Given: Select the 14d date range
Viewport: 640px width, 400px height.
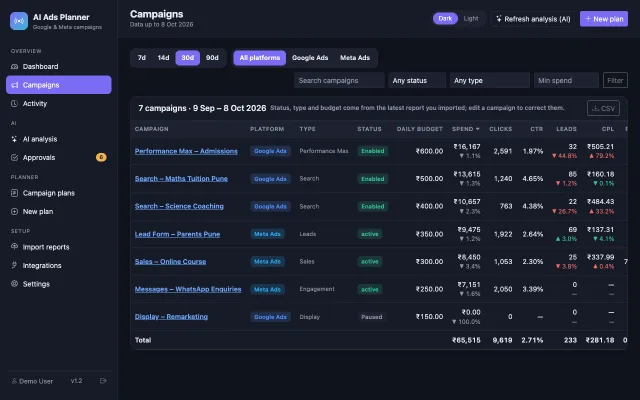Looking at the screenshot, I should point(163,58).
